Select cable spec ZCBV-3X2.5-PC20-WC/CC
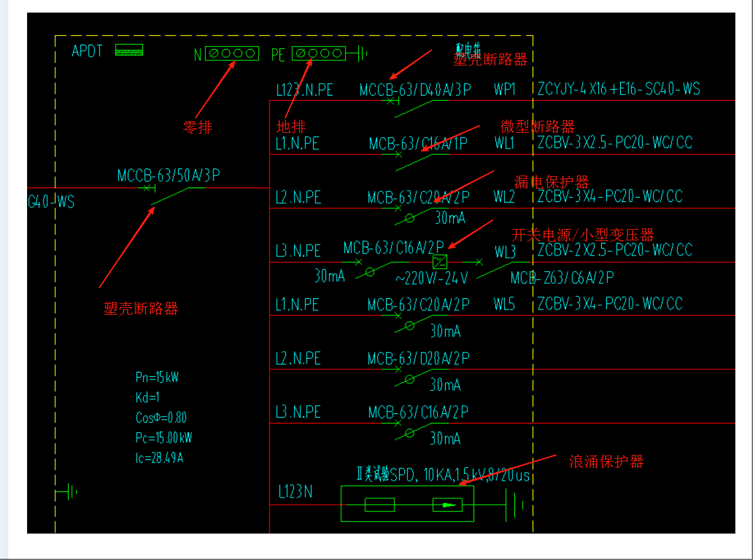 [x=614, y=143]
